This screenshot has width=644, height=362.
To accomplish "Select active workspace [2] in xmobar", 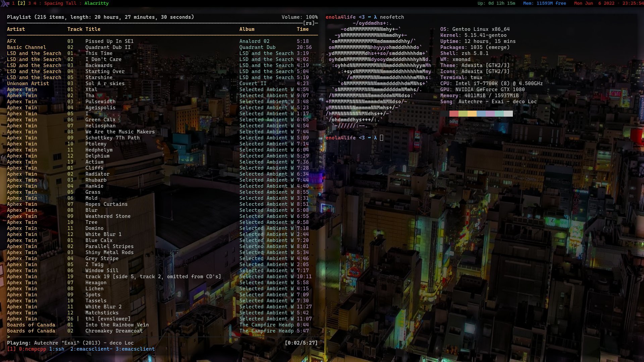I will pos(21,3).
